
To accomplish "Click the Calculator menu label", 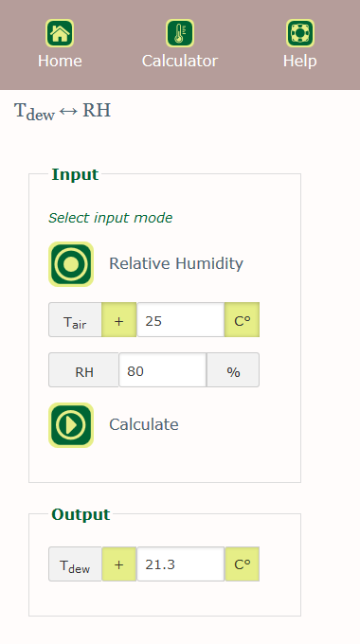I will pos(180,61).
